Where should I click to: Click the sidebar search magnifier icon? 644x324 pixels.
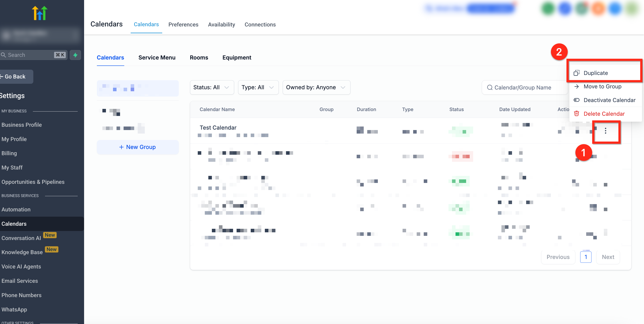4,55
